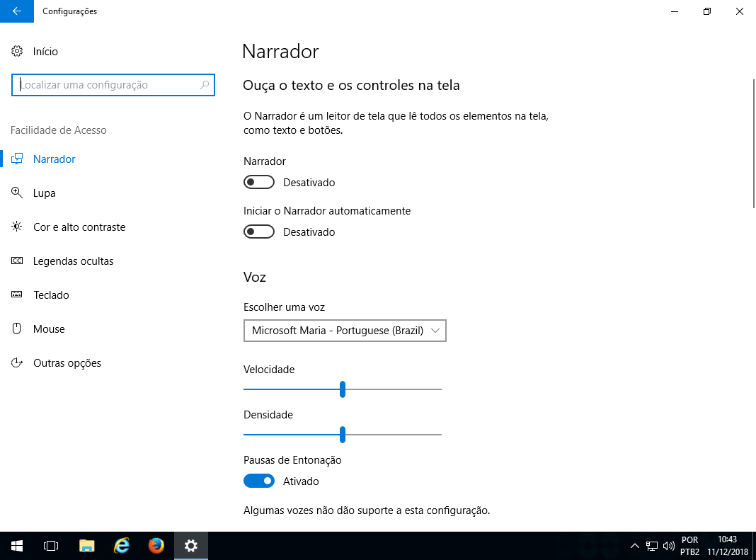Screen dimensions: 756x560
Task: Expand the Escolher uma voz dropdown
Action: pos(345,331)
